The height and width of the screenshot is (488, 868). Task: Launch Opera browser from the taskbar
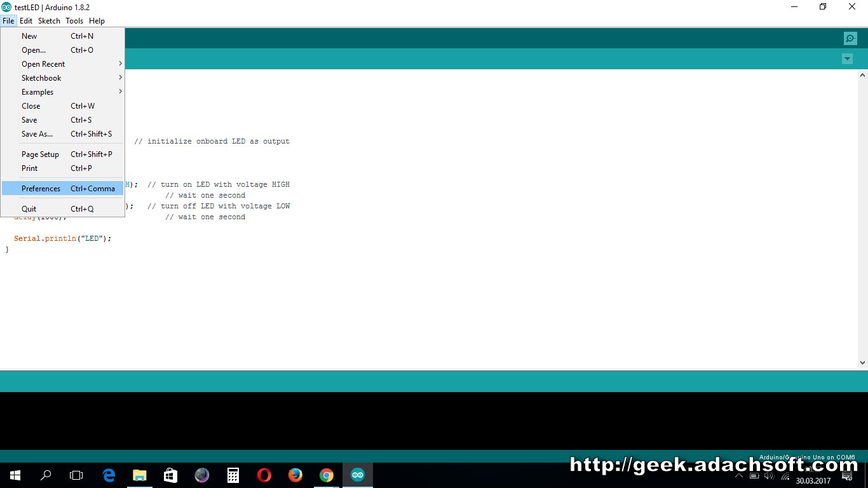point(264,475)
